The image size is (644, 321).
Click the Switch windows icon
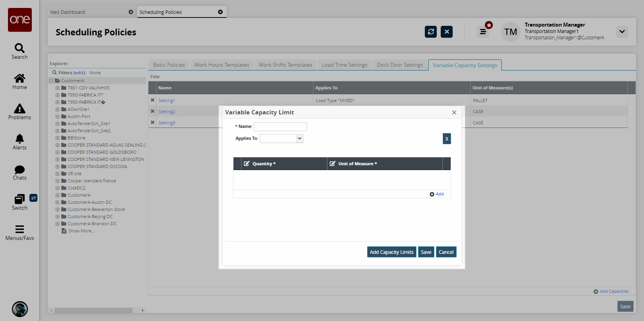(19, 199)
